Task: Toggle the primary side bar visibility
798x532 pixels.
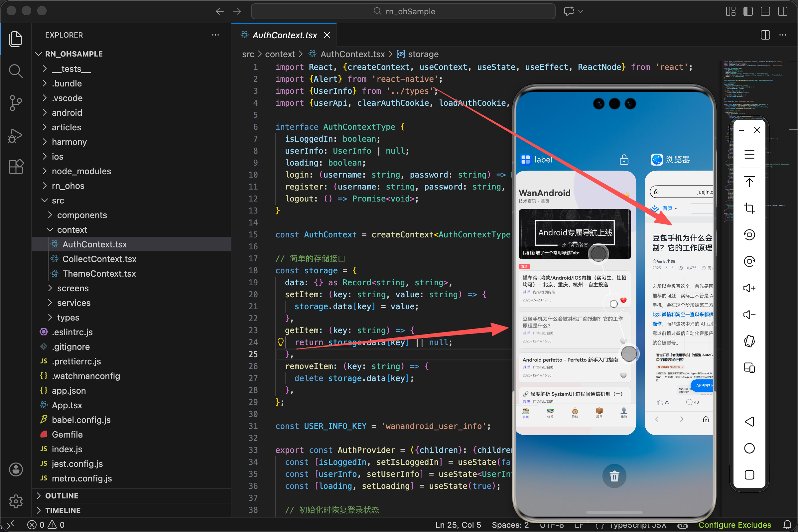Action: (x=748, y=11)
